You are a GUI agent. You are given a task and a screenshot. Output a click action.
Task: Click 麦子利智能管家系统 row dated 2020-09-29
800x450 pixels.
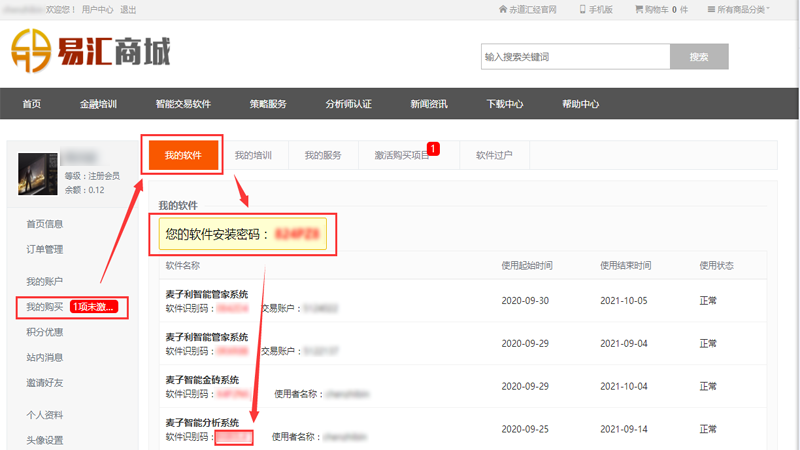tap(463, 343)
